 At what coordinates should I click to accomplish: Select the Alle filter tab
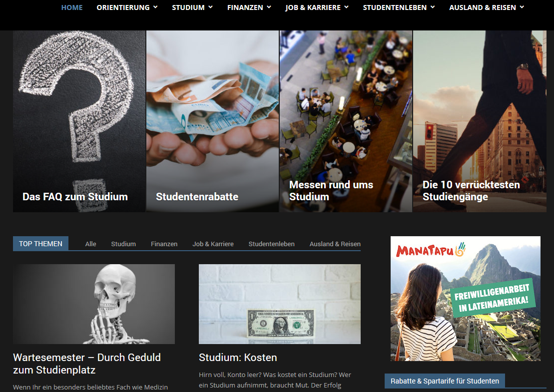pos(90,244)
